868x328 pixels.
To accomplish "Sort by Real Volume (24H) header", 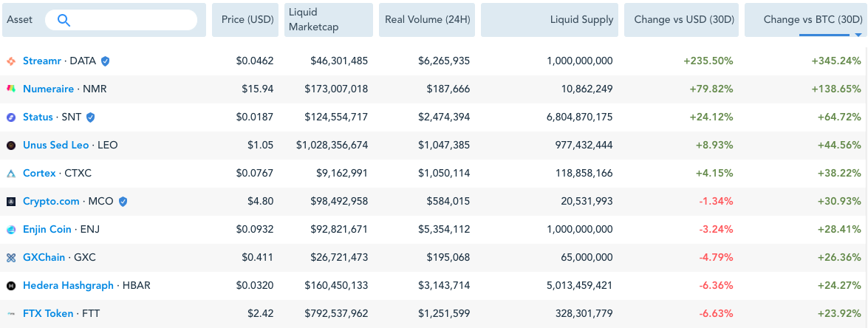I will coord(427,20).
